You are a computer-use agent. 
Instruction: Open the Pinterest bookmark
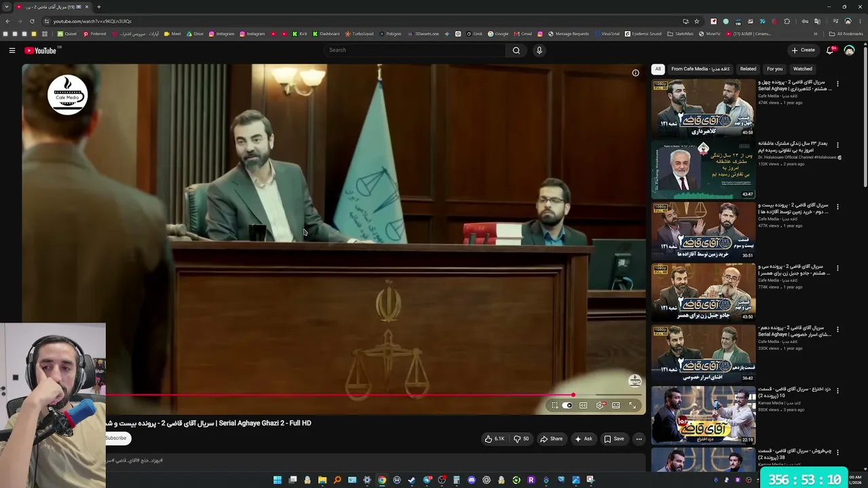pyautogui.click(x=95, y=34)
